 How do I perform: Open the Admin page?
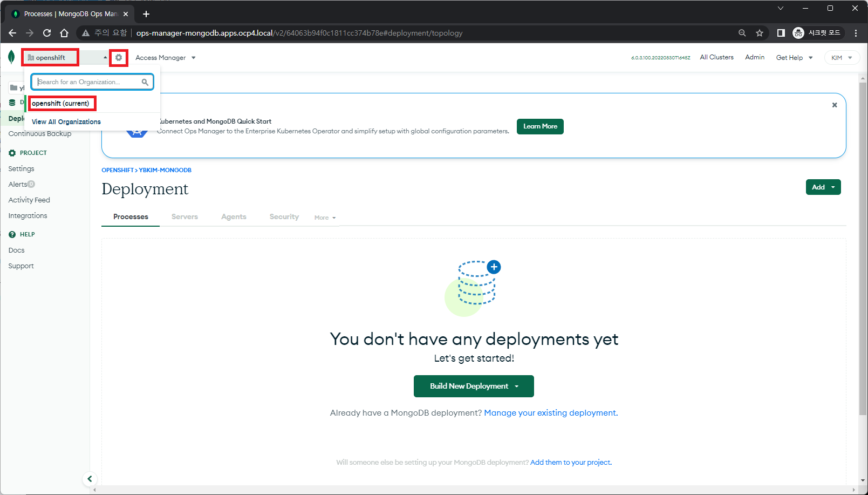pyautogui.click(x=755, y=57)
